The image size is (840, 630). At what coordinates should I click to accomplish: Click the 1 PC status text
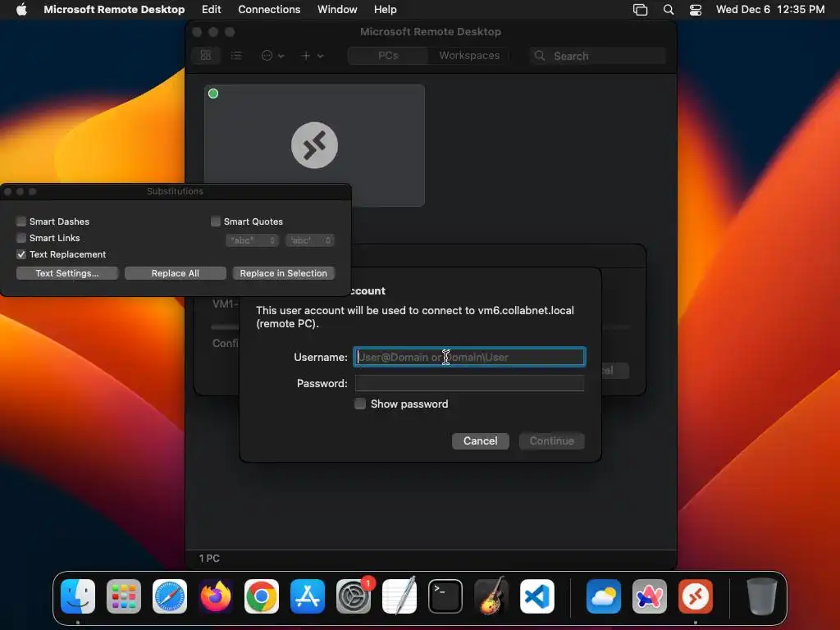point(209,558)
